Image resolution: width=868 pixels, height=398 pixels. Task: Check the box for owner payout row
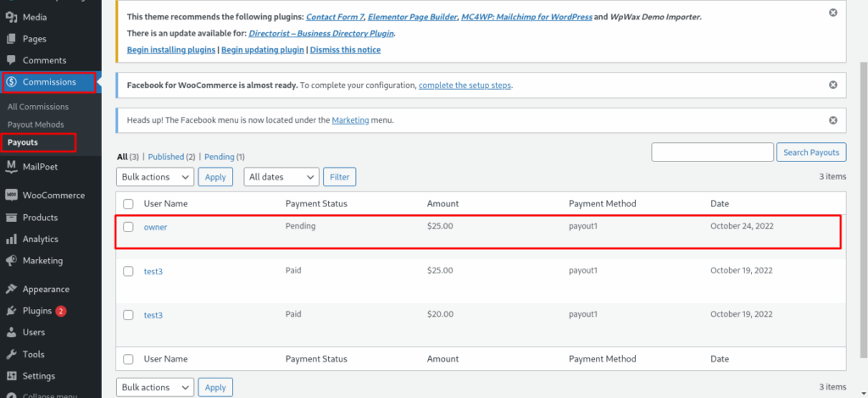[x=128, y=227]
